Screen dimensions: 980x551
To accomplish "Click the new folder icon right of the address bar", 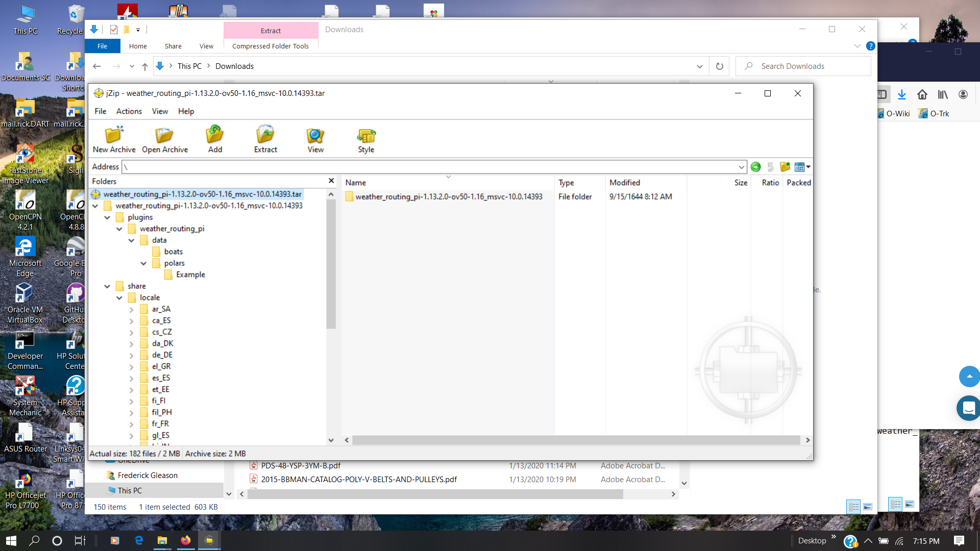I will 786,167.
